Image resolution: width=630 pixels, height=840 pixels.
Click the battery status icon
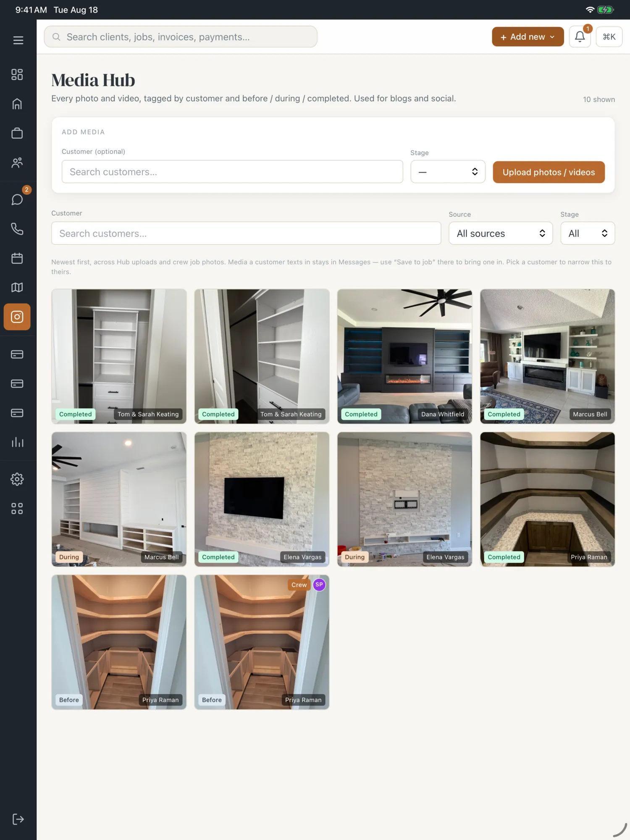605,10
